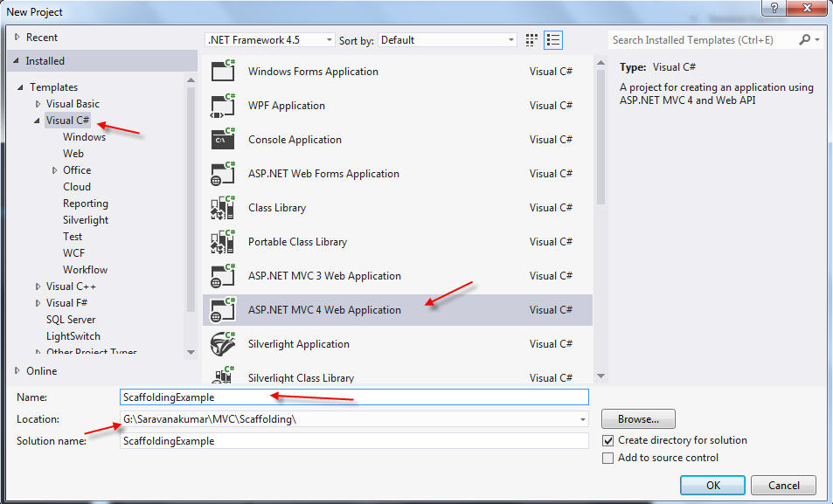Image resolution: width=833 pixels, height=504 pixels.
Task: Select the Class Library template name
Action: [277, 208]
